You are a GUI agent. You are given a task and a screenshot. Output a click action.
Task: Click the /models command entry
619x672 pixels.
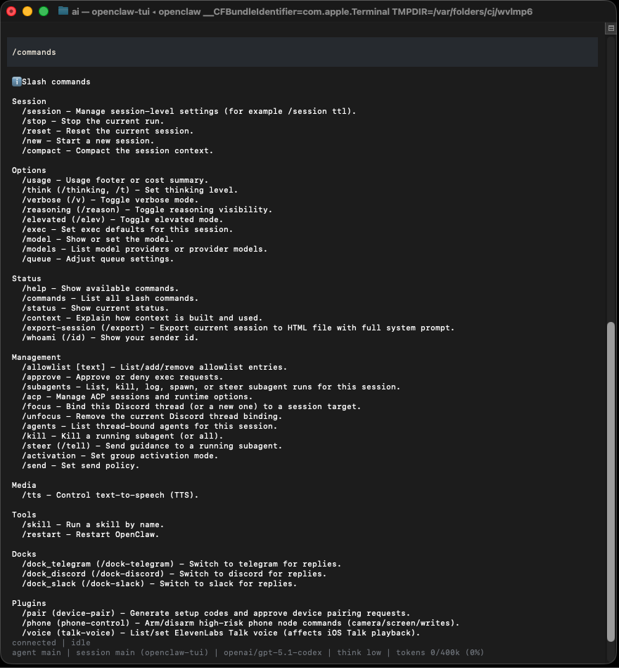[39, 249]
